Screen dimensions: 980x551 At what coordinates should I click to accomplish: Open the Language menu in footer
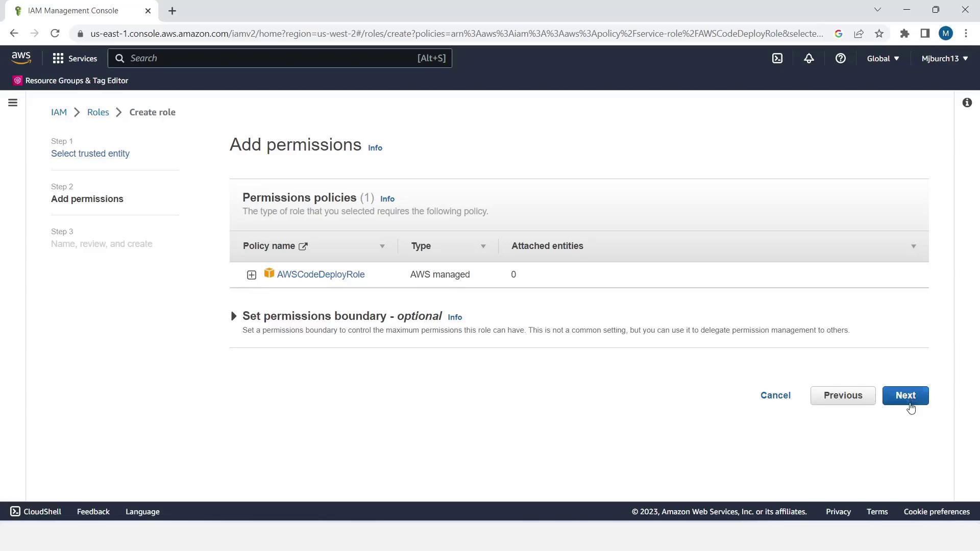pyautogui.click(x=142, y=512)
